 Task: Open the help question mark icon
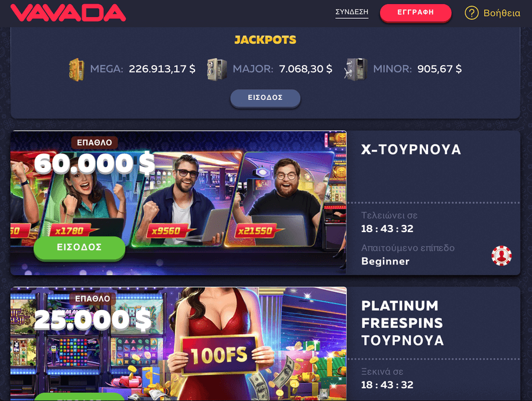click(x=471, y=13)
